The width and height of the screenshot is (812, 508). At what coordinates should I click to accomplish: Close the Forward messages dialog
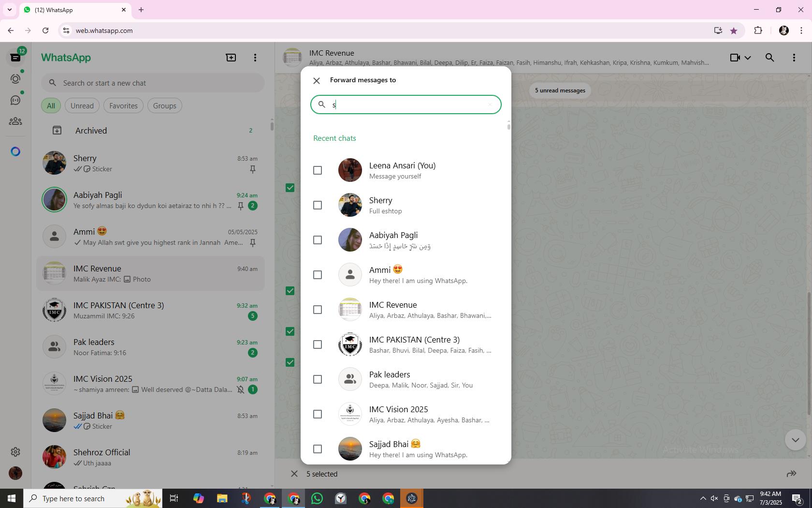point(317,81)
